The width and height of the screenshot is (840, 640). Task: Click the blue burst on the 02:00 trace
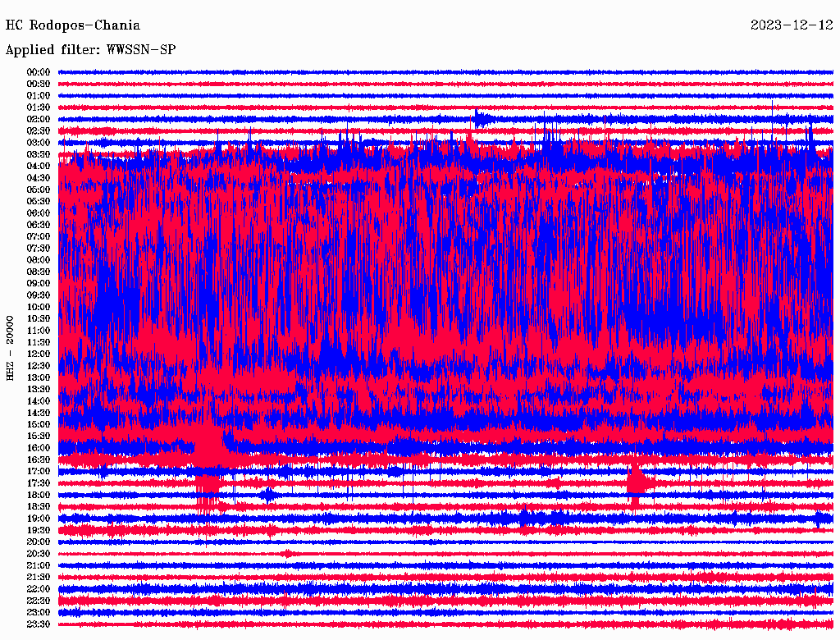(x=482, y=119)
